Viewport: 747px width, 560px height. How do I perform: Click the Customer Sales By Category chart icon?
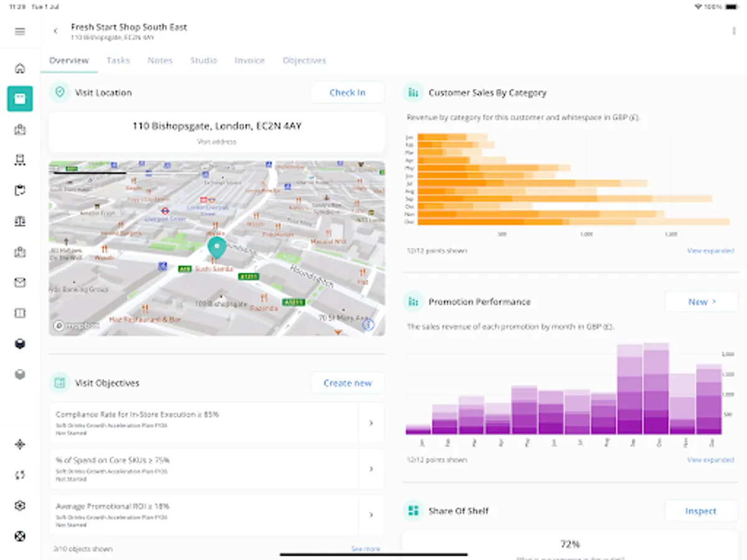[x=413, y=91]
